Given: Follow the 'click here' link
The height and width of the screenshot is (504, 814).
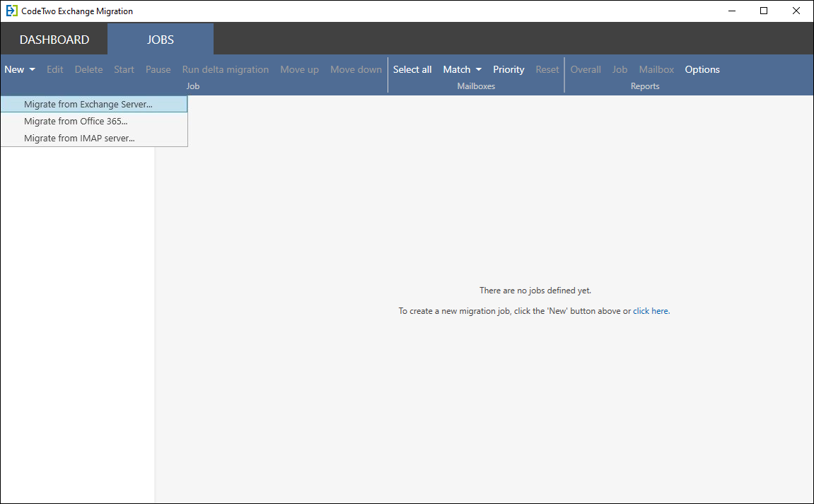Looking at the screenshot, I should click(x=651, y=311).
